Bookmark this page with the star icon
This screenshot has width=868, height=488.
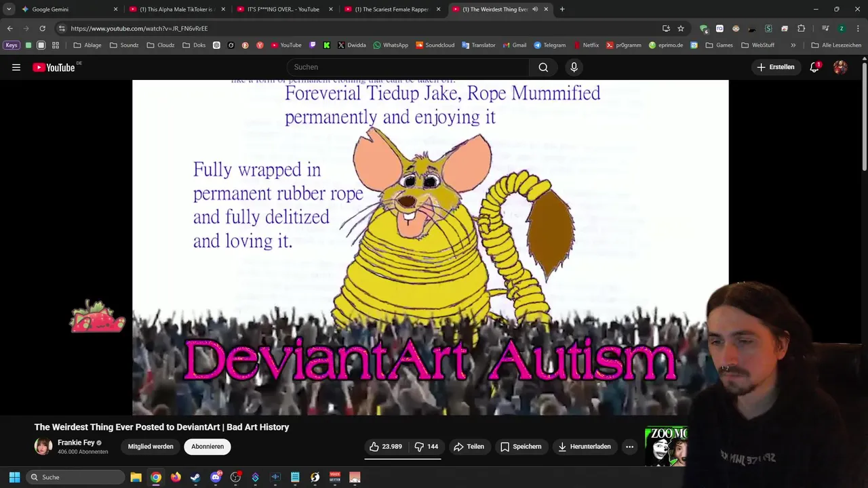(681, 28)
